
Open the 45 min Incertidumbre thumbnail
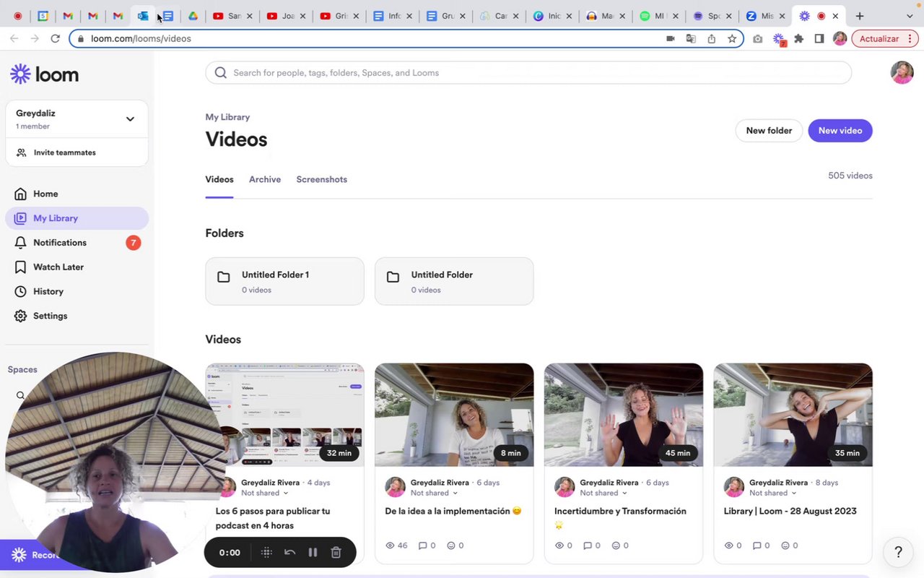pos(624,415)
